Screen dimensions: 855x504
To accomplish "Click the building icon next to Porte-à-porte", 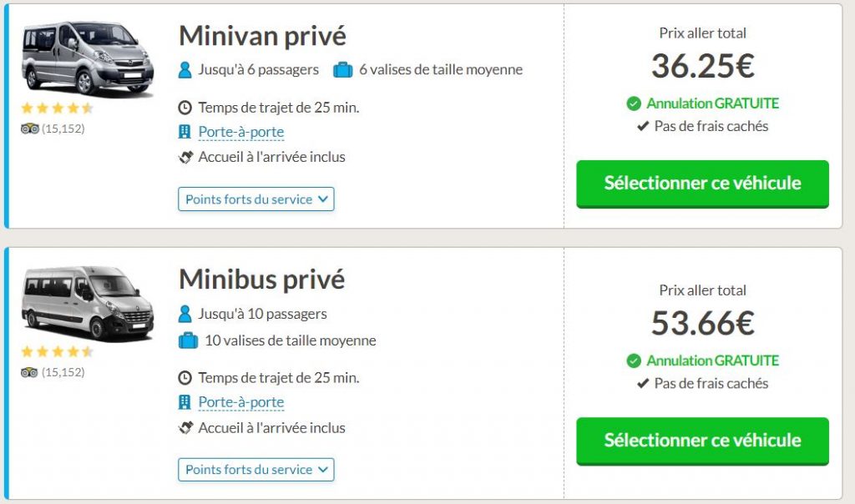I will (x=184, y=132).
